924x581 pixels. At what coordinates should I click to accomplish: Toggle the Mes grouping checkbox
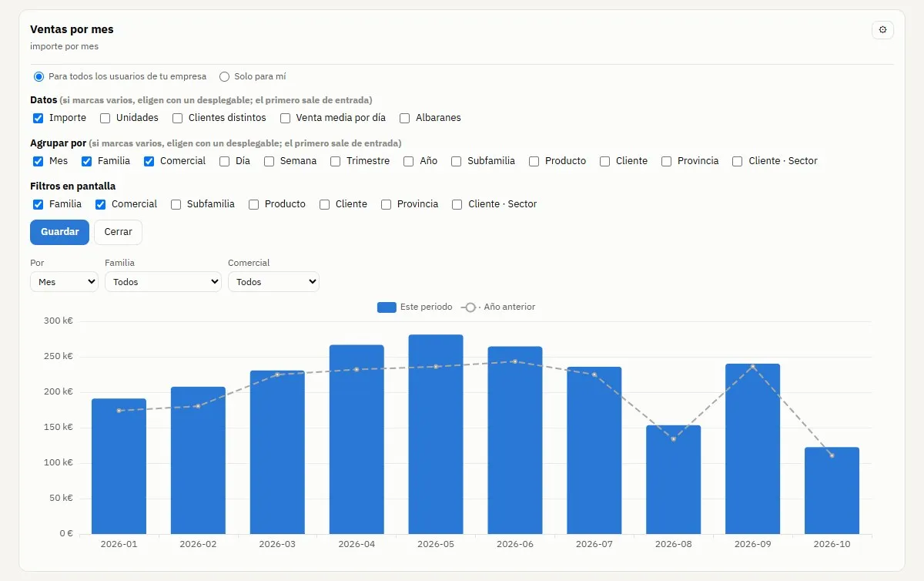pos(38,161)
